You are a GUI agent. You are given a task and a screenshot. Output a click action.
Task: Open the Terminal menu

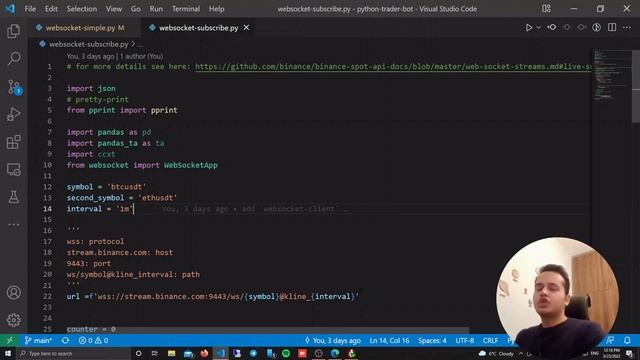(186, 9)
